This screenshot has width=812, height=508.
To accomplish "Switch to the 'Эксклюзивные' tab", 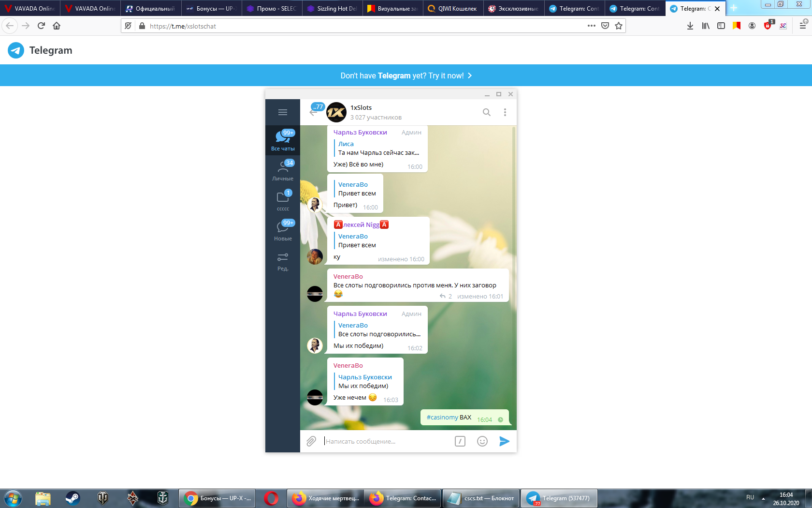I will coord(514,8).
